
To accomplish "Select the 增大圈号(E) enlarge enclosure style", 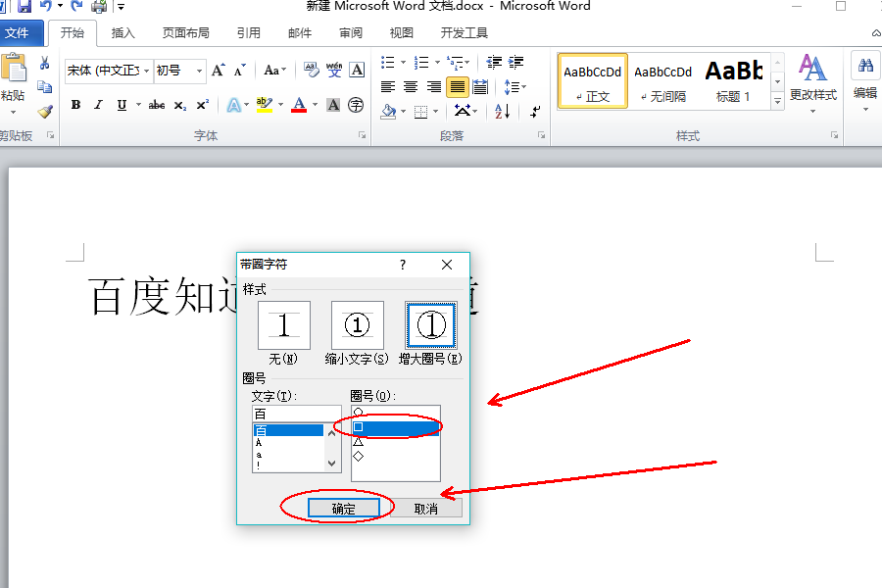I will 431,325.
